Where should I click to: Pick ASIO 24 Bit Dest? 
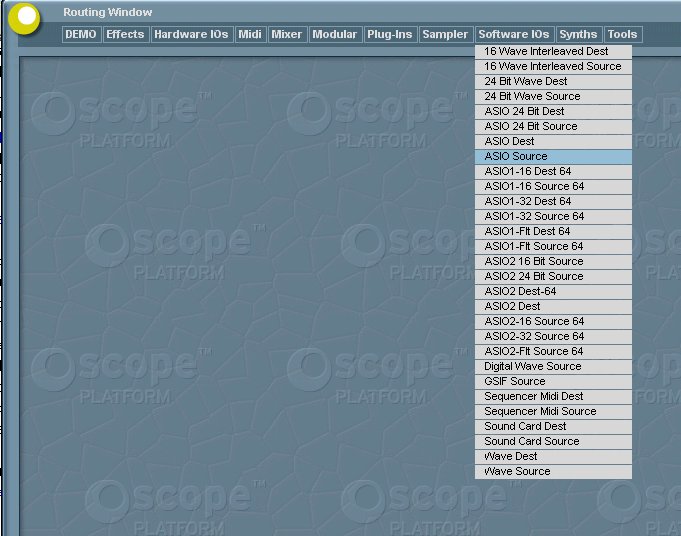coord(553,111)
